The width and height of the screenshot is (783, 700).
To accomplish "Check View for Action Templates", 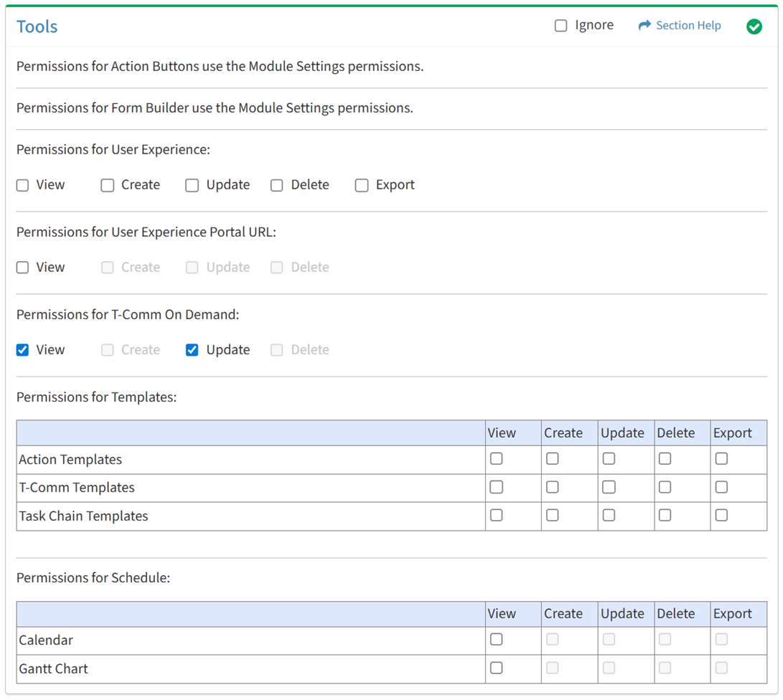I will 496,459.
